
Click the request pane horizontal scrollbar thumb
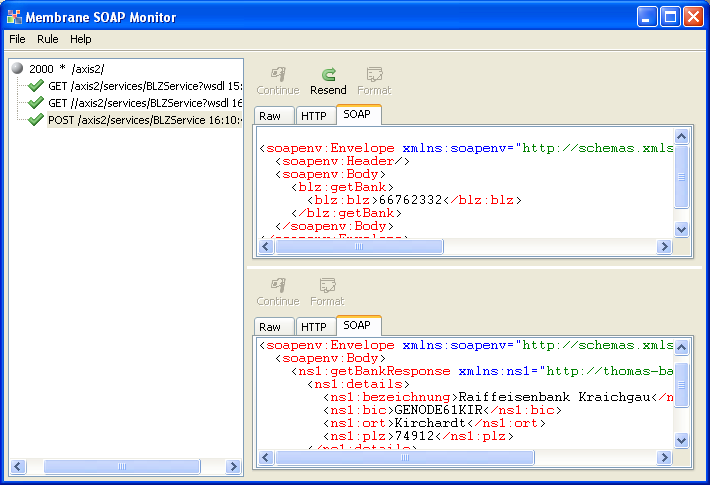pyautogui.click(x=359, y=246)
